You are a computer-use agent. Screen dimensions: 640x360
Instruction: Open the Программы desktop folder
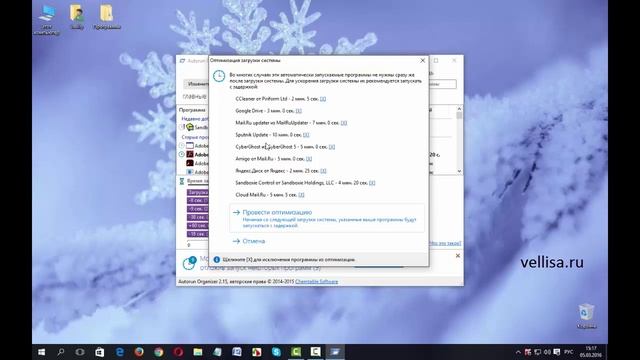tap(107, 17)
